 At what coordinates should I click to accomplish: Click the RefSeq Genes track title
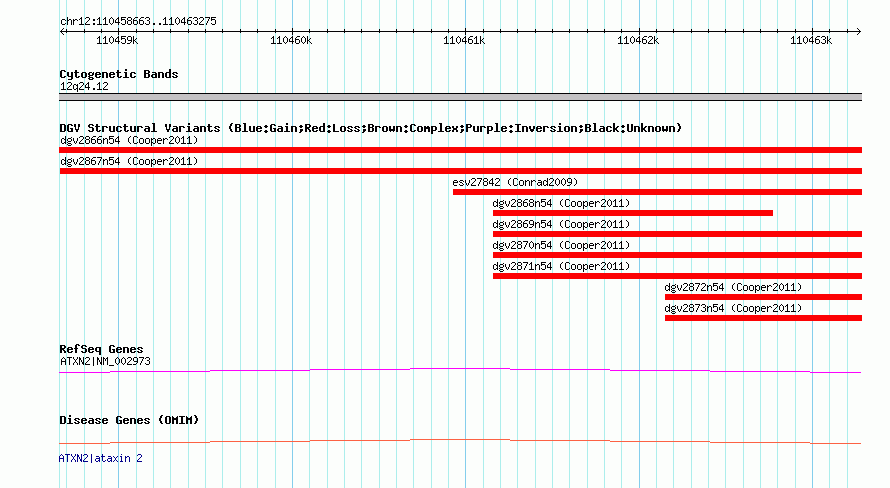click(x=101, y=349)
